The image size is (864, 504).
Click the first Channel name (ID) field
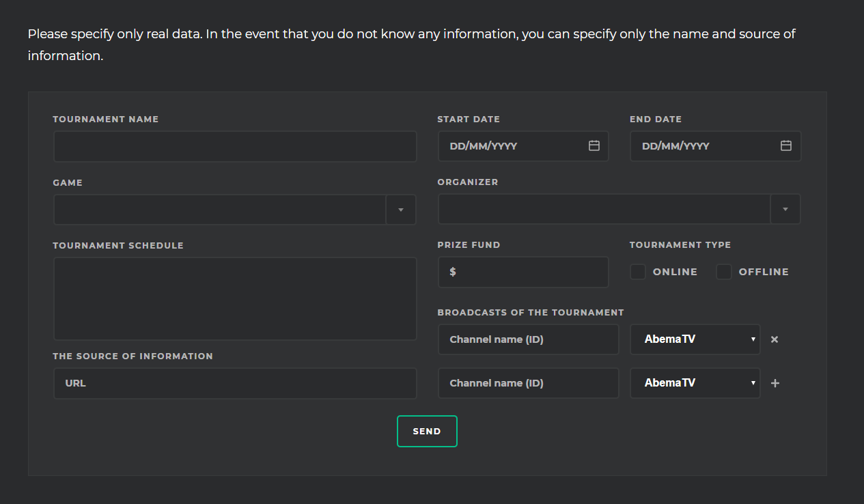(528, 339)
